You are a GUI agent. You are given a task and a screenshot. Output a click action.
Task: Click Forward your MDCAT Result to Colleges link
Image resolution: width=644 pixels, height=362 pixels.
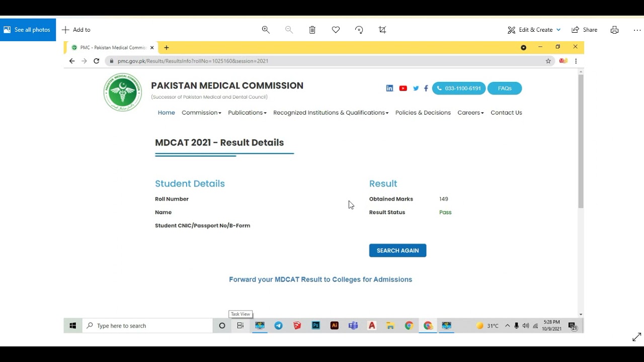[320, 280]
